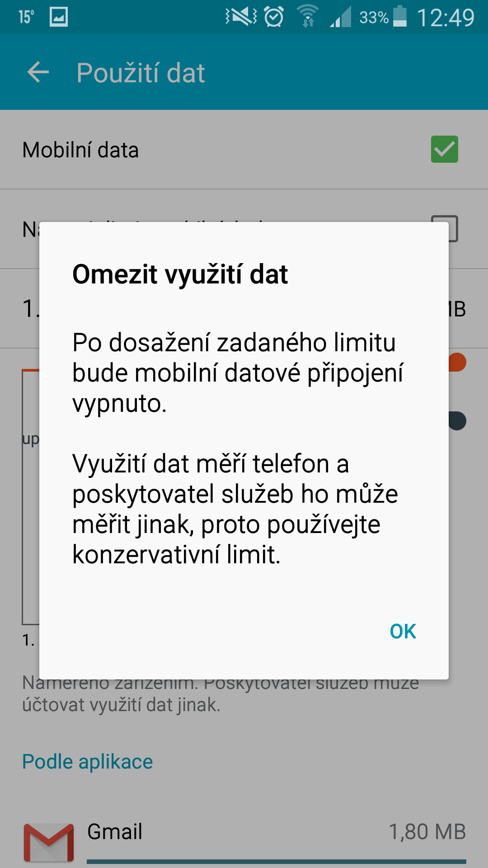Screen dimensions: 488x868
Task: Tap the Gmail 1,80 MB usage value
Action: [x=427, y=832]
